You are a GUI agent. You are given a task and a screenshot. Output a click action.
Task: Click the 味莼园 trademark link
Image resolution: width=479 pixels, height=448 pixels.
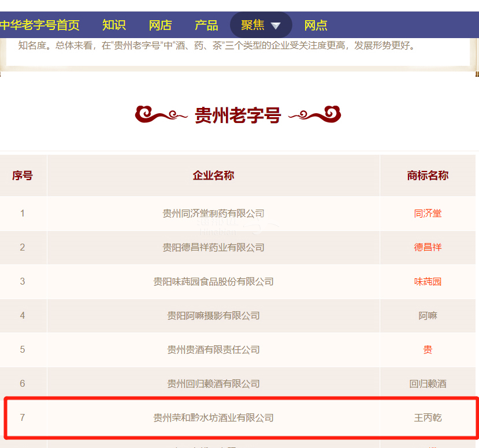pos(428,282)
